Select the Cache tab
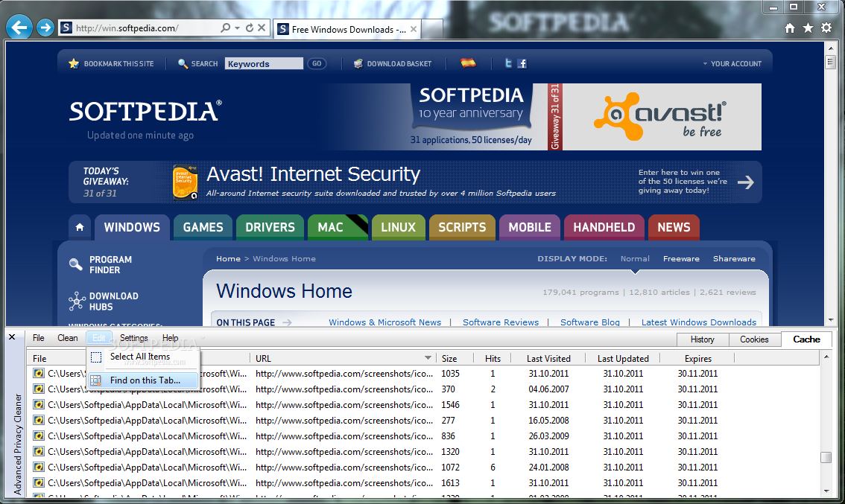This screenshot has width=845, height=504. (806, 339)
